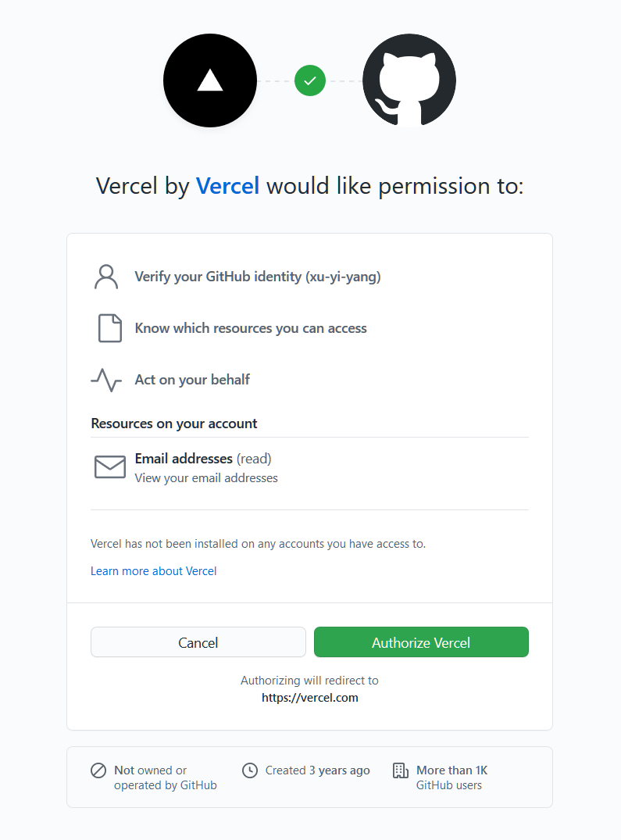
Task: Click More than 1K GitHub users text
Action: (451, 777)
